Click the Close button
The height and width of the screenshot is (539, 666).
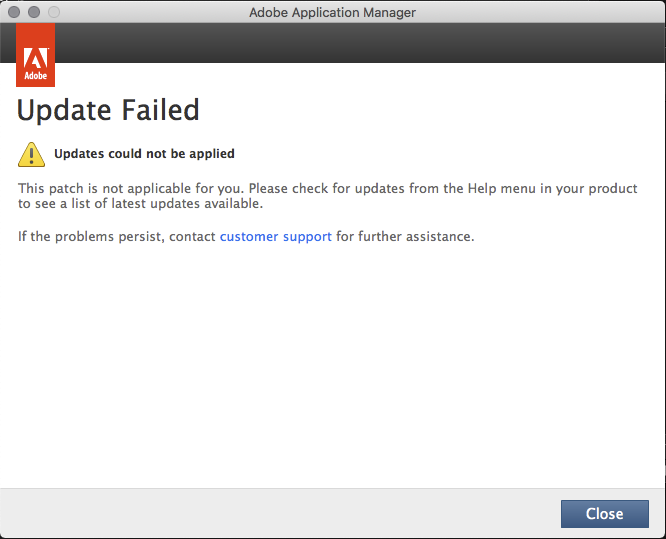tap(604, 514)
